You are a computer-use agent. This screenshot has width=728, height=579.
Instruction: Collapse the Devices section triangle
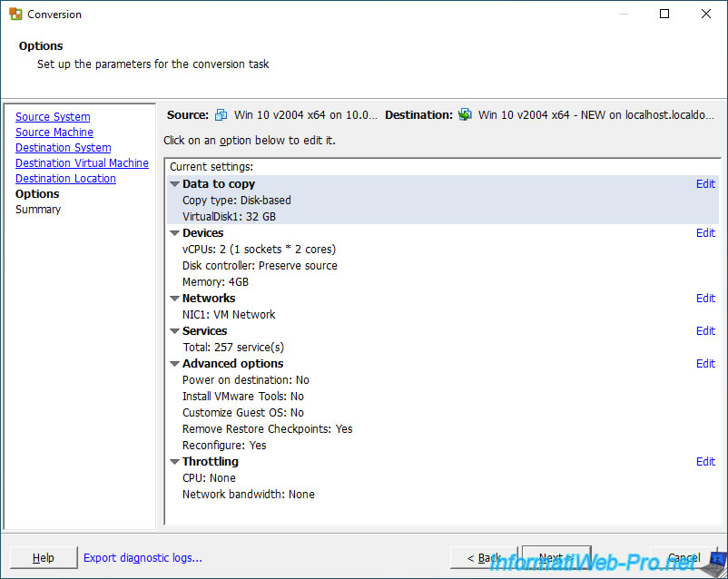174,233
